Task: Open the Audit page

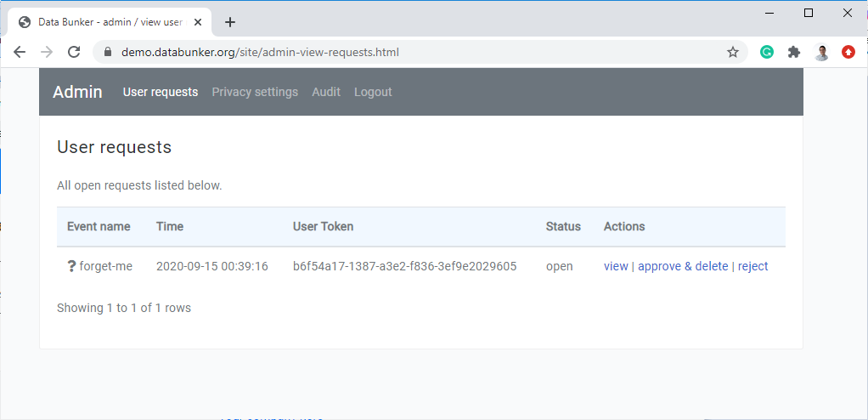Action: 326,92
